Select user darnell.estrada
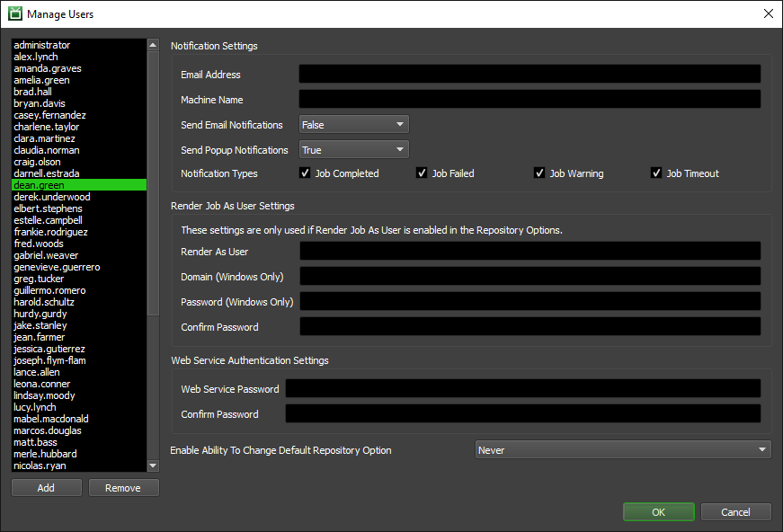Viewport: 783px width, 532px height. [79, 173]
